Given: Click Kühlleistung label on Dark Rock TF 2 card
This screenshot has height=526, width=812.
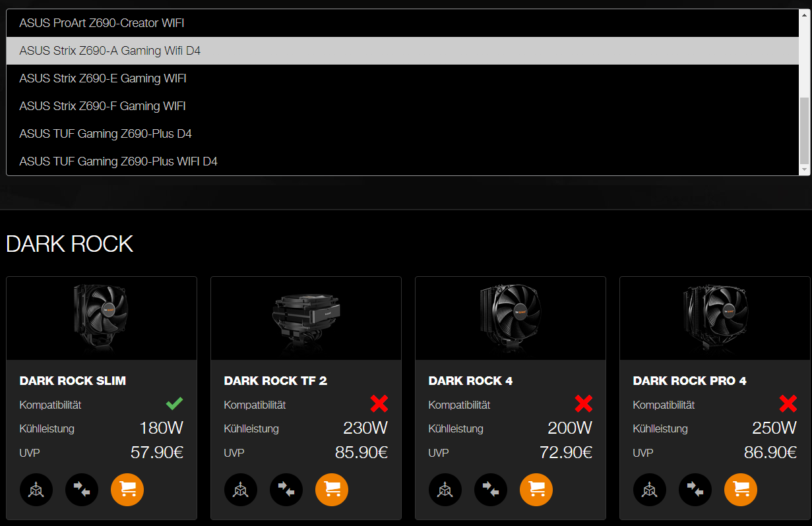Looking at the screenshot, I should tap(251, 429).
